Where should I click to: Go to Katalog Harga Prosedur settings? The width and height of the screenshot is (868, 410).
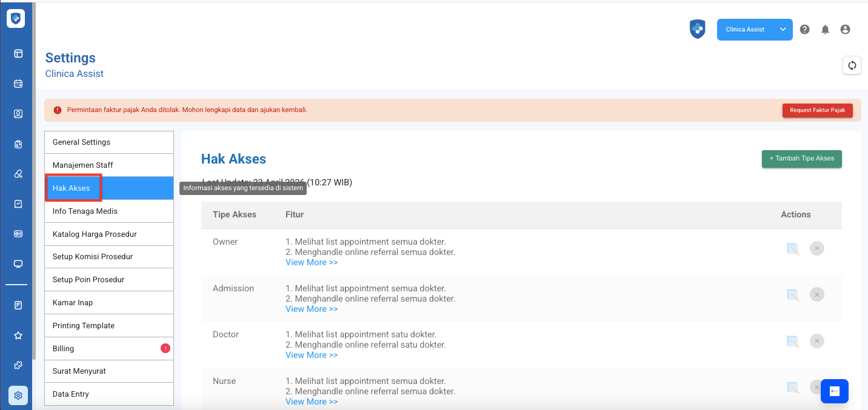click(x=95, y=234)
